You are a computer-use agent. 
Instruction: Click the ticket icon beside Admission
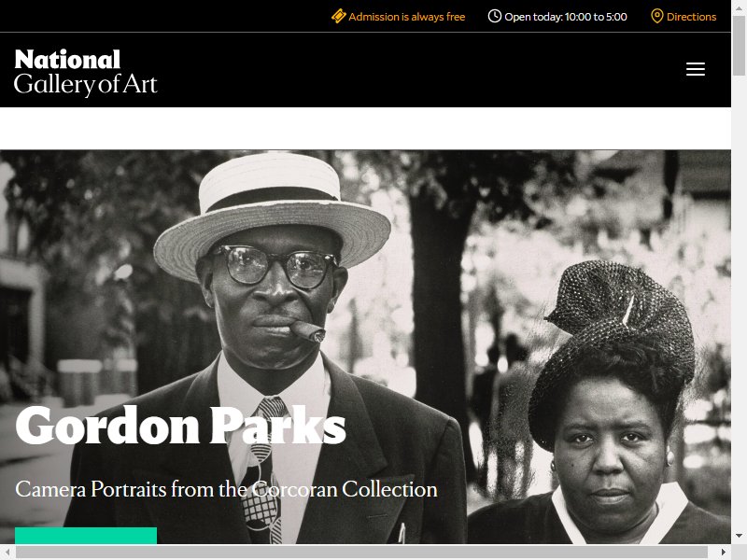click(x=338, y=16)
